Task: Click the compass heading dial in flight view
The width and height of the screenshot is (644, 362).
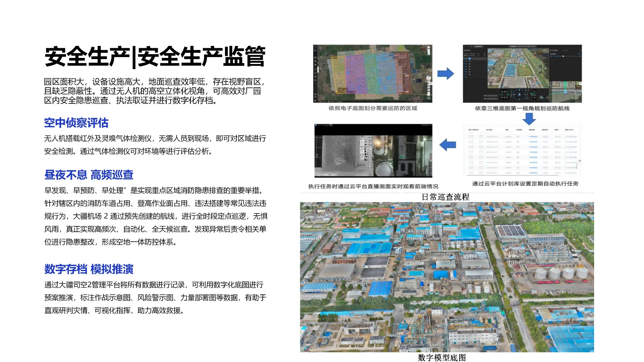Action: pos(519,94)
